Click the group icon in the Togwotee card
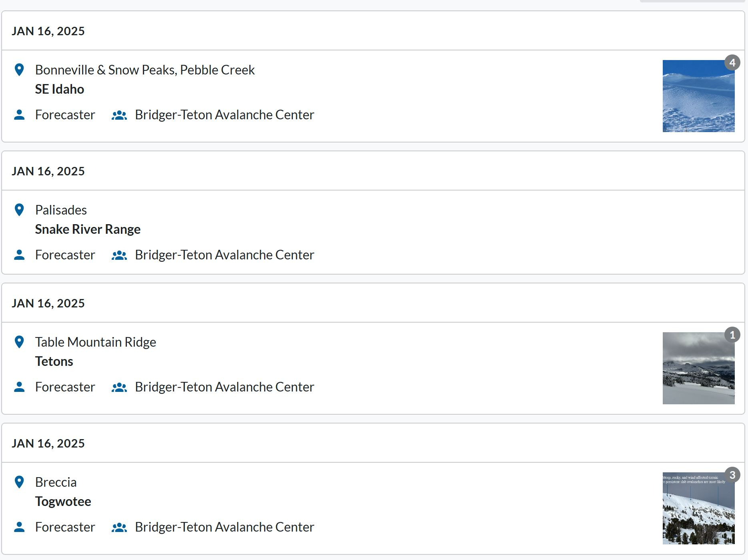Screen dimensions: 748x560 119,528
